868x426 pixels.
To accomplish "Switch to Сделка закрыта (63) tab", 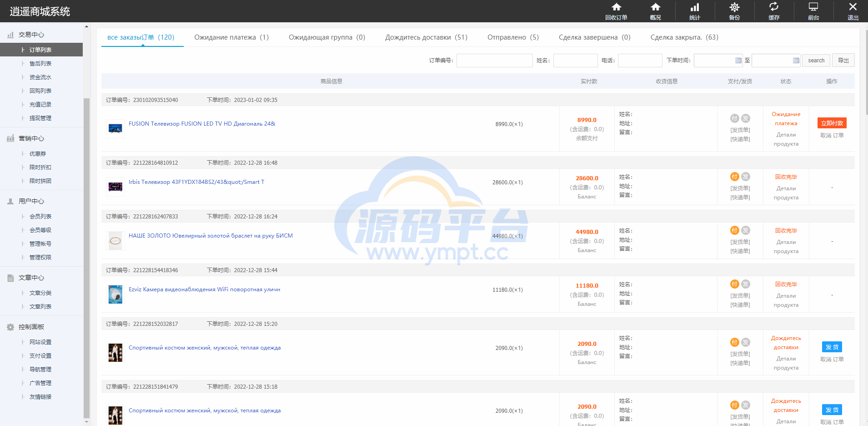I will (684, 37).
